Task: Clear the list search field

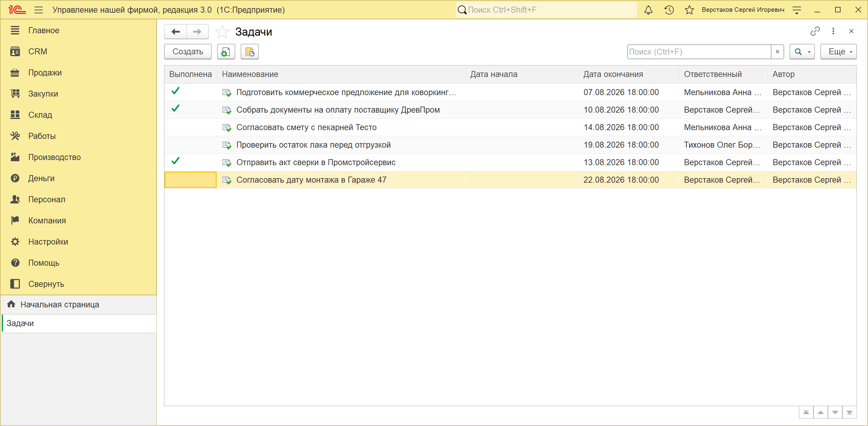Action: pos(777,52)
